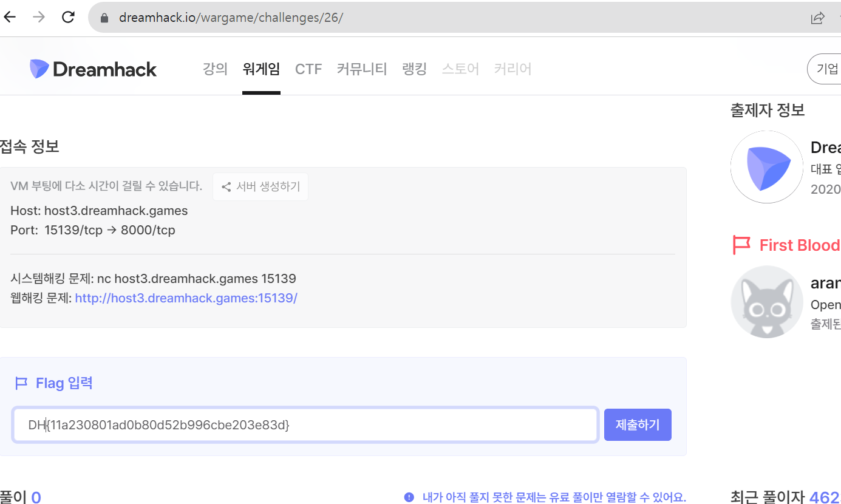Click the flag icon beside Flag 입력

(21, 383)
